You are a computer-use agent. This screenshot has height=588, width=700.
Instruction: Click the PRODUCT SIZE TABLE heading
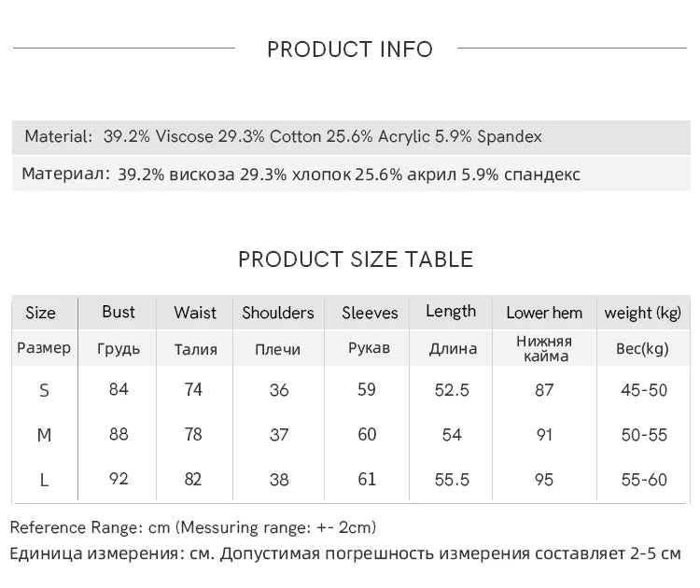click(x=356, y=259)
